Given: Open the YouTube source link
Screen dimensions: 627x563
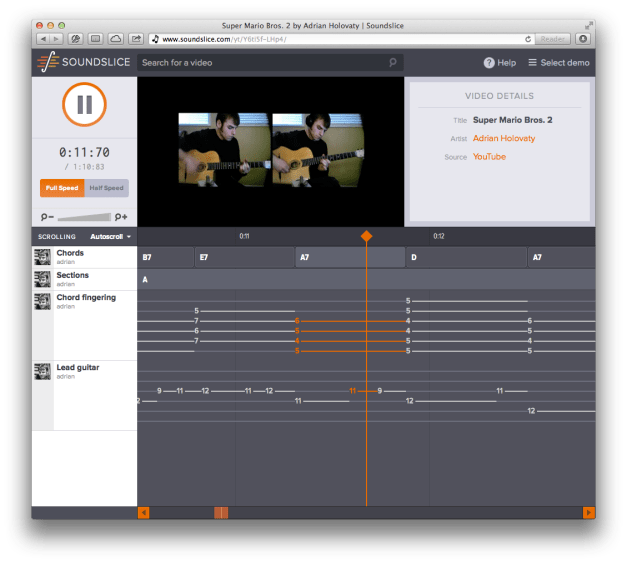Looking at the screenshot, I should click(489, 157).
